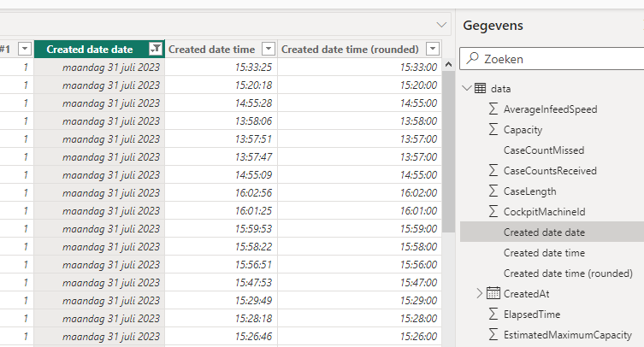This screenshot has width=644, height=347.
Task: Select the AverageInfeedSpeed field
Action: (551, 109)
